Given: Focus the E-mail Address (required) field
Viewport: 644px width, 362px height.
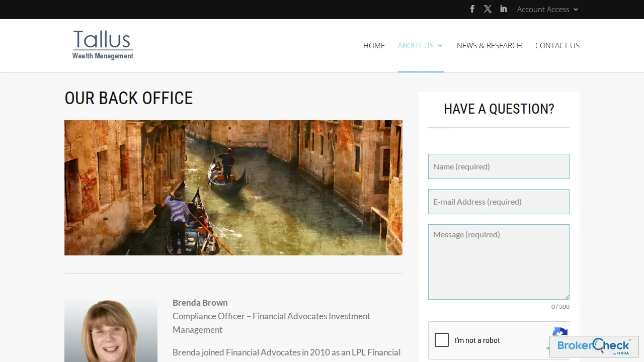Looking at the screenshot, I should coord(499,202).
